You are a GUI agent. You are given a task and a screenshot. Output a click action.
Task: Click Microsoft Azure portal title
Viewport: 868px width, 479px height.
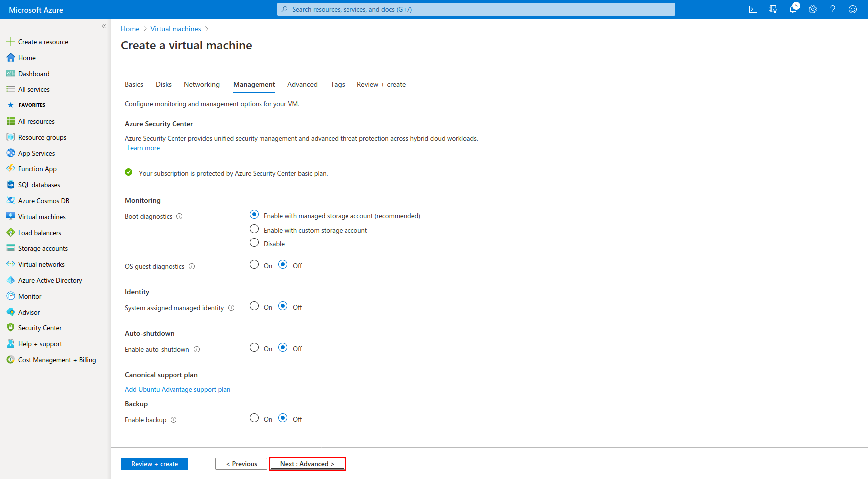pos(36,10)
